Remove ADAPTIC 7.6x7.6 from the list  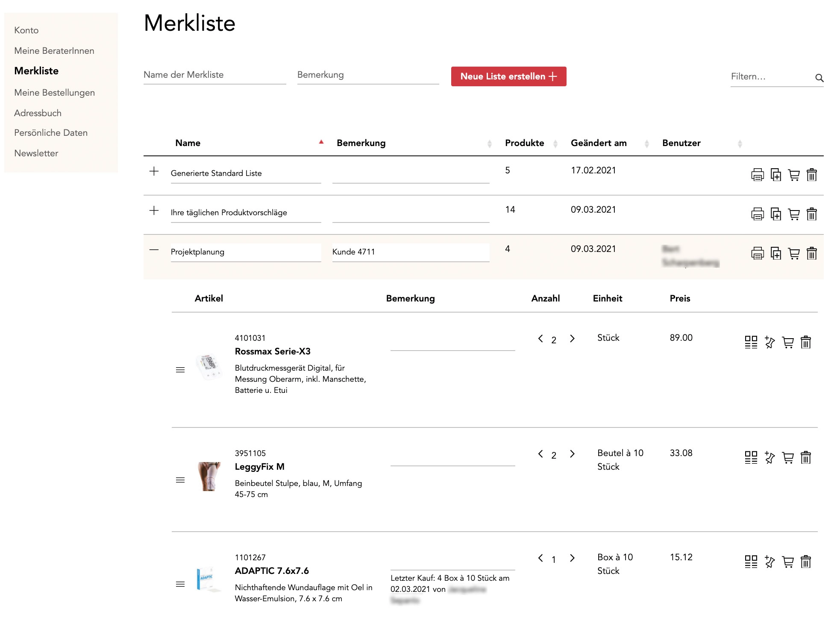[806, 562]
